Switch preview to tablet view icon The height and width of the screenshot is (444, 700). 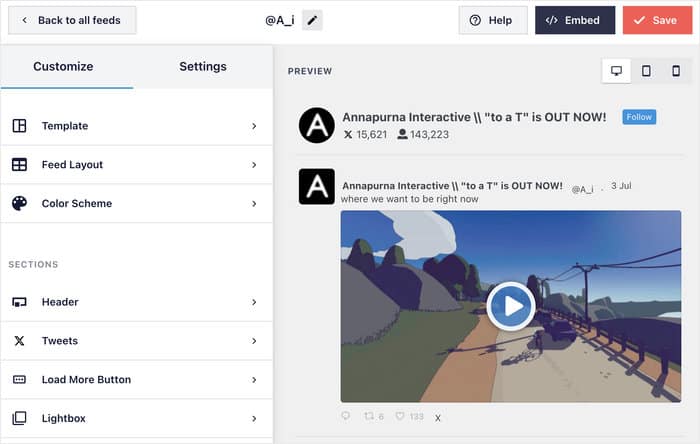point(646,71)
